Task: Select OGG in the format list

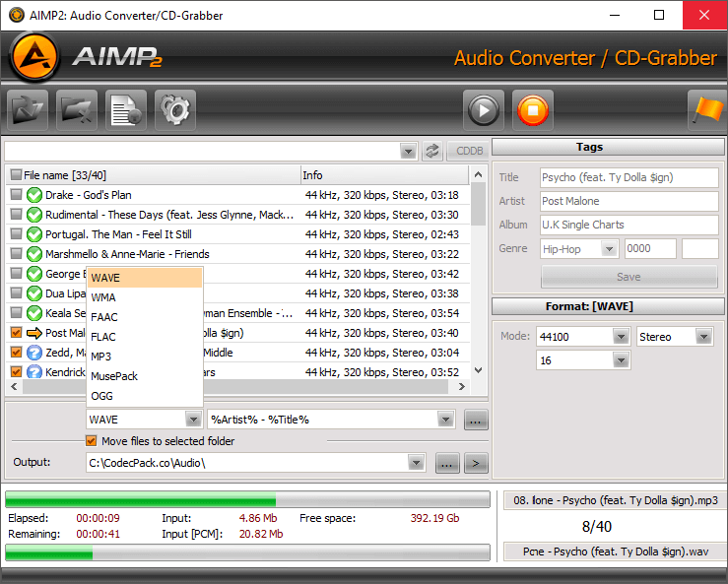Action: tap(145, 396)
